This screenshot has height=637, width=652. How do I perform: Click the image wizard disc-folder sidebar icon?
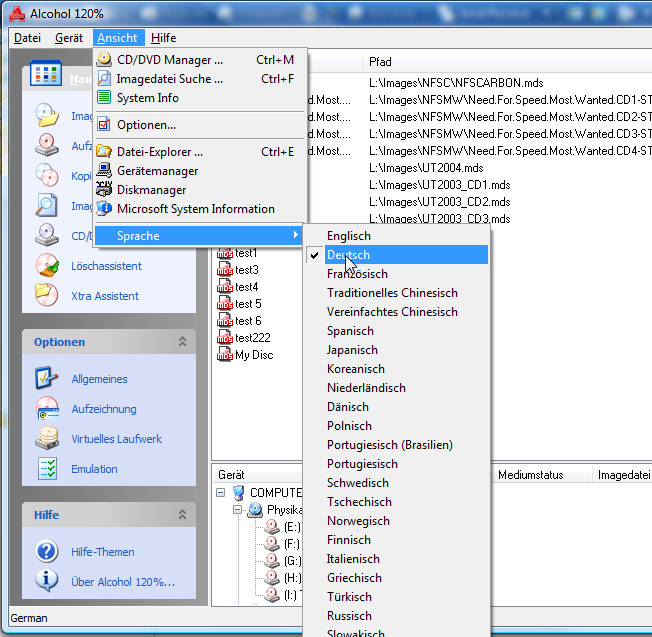pos(47,115)
